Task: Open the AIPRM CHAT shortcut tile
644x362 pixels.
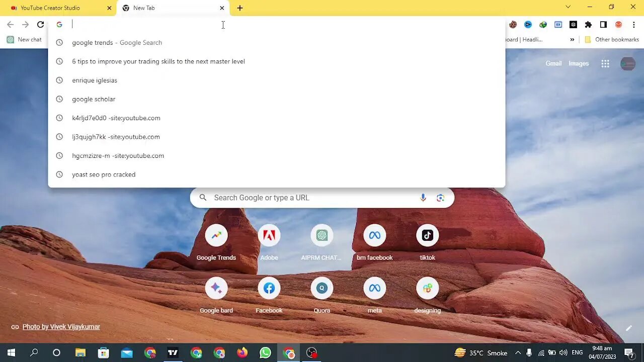Action: point(322,243)
